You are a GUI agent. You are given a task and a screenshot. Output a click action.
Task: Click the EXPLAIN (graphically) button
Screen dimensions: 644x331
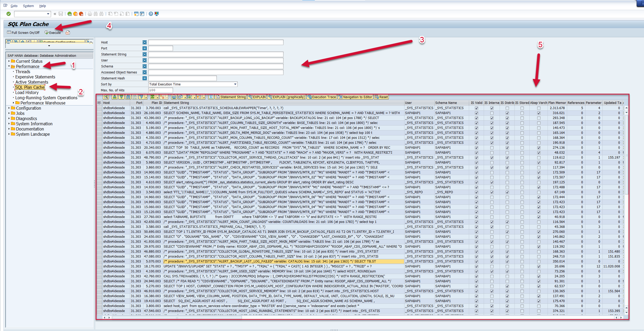(286, 97)
